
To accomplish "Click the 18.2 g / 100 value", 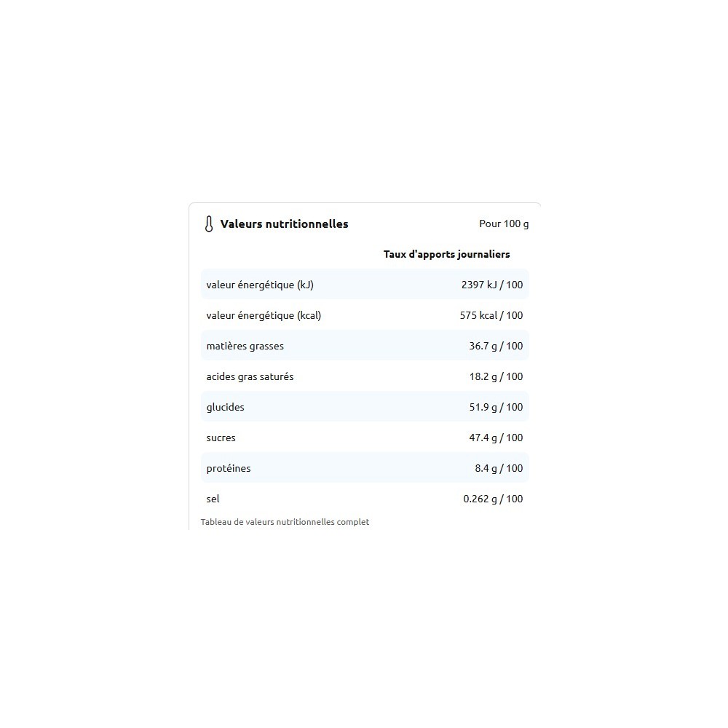I will click(496, 376).
